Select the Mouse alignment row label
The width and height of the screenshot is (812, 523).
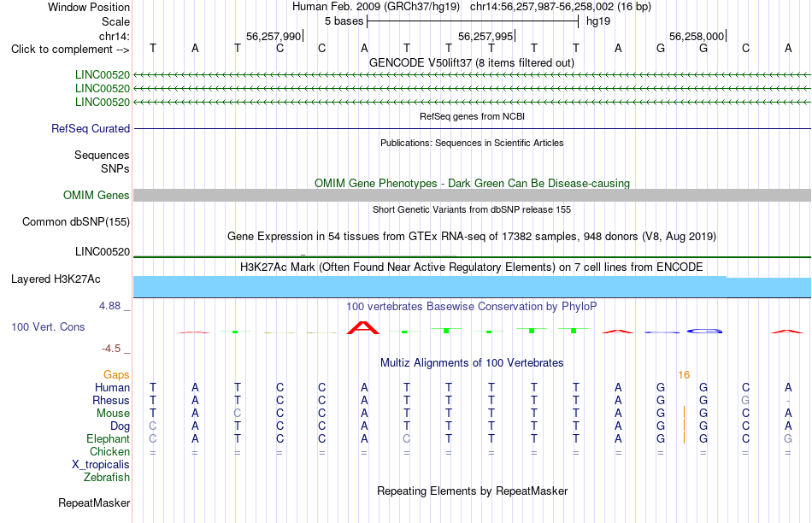click(113, 414)
